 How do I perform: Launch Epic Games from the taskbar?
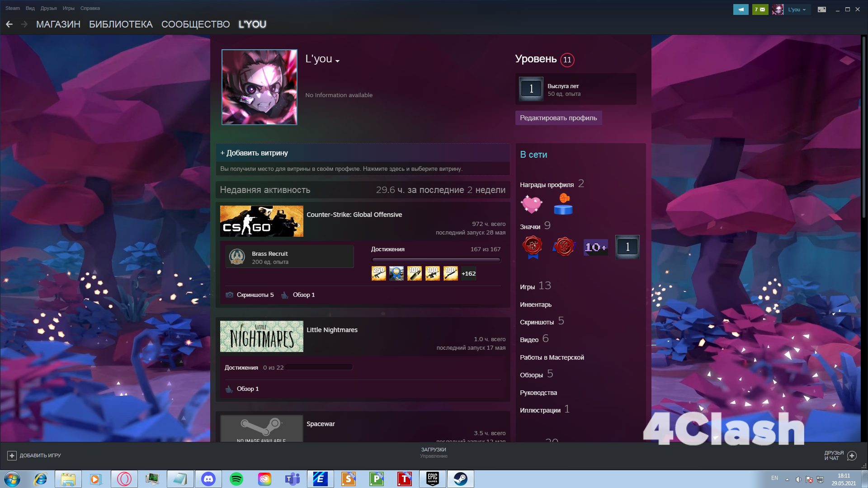pos(433,479)
